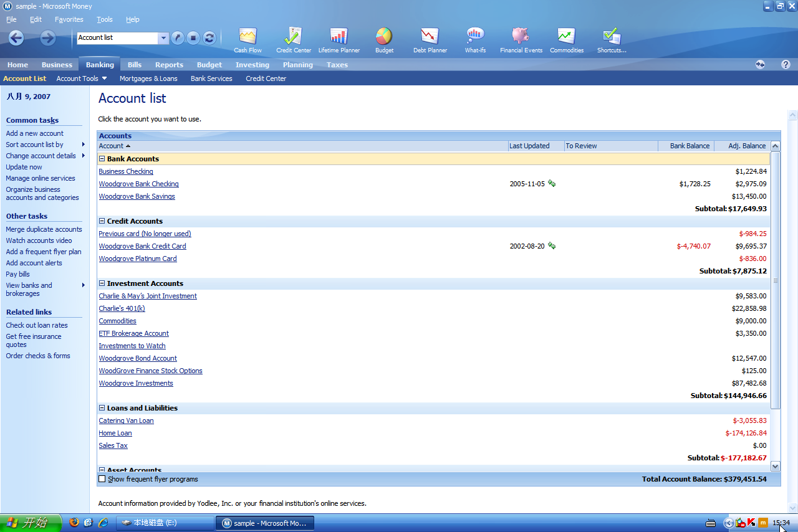
Task: Open the Cash Flow tool
Action: tap(247, 39)
